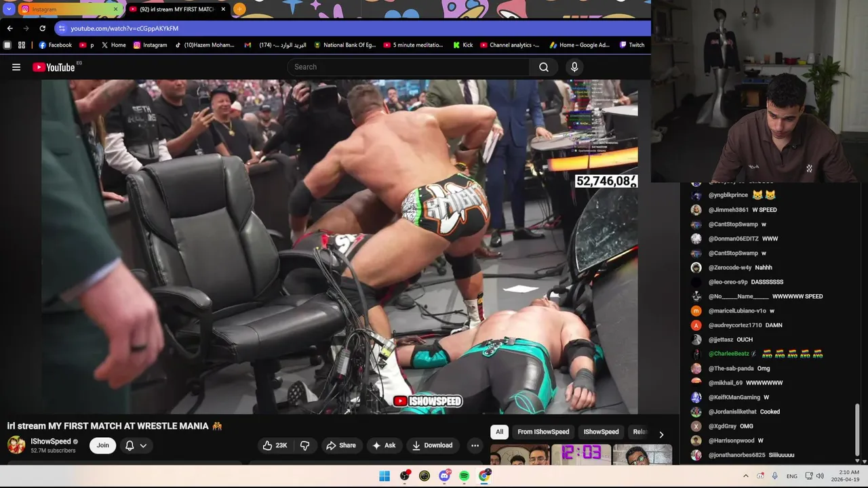Open the Windows Start menu
Screen dimensions: 868x488
pos(384,476)
